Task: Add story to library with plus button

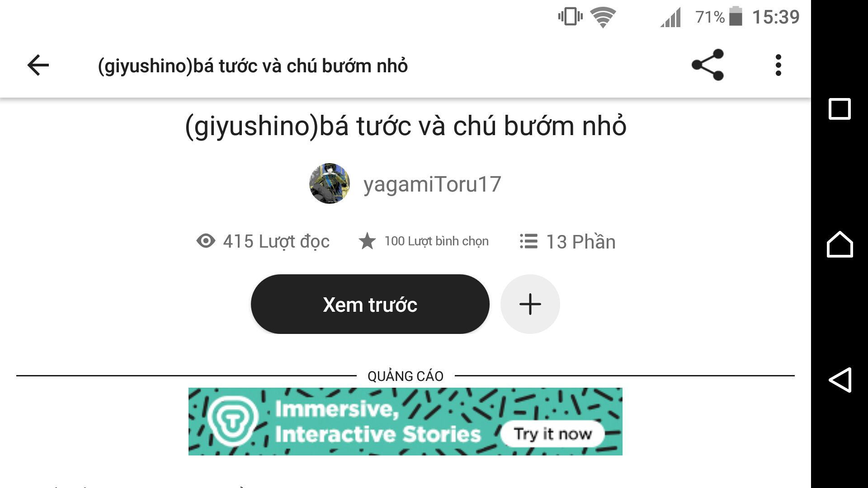Action: pyautogui.click(x=530, y=304)
